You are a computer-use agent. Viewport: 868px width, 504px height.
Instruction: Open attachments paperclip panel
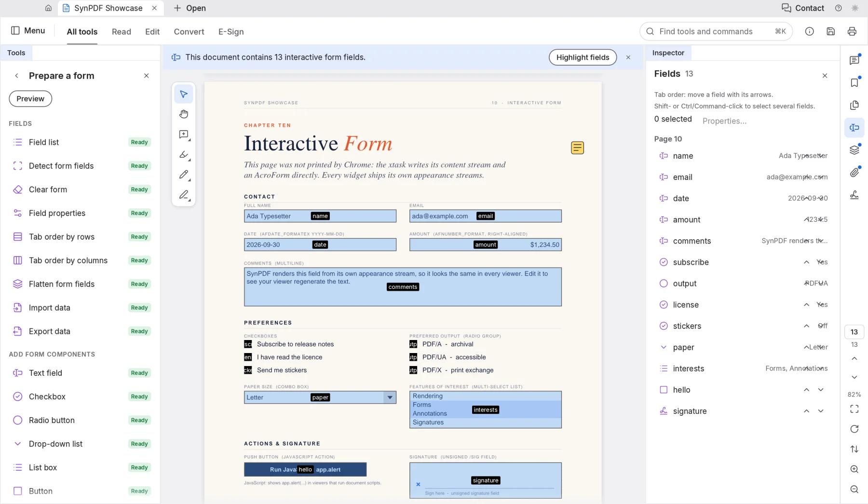[854, 172]
